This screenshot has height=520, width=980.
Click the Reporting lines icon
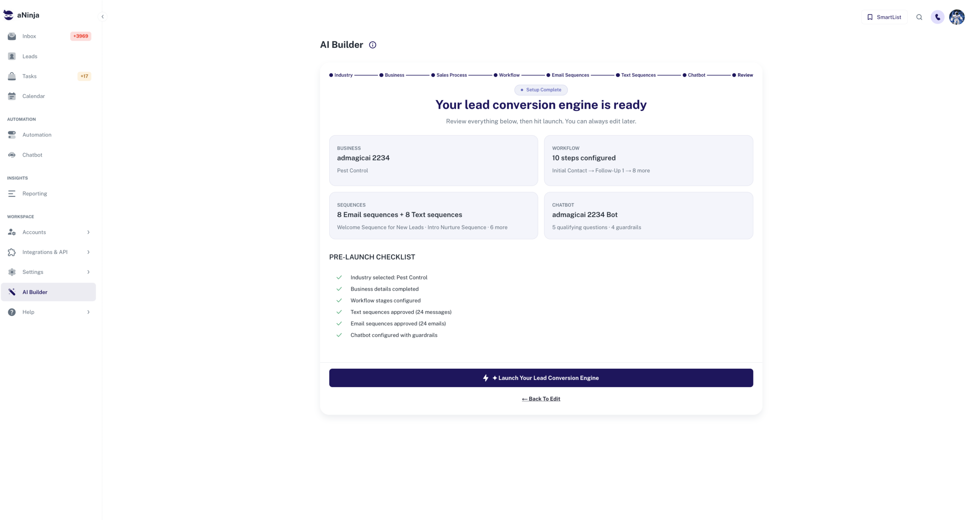12,193
